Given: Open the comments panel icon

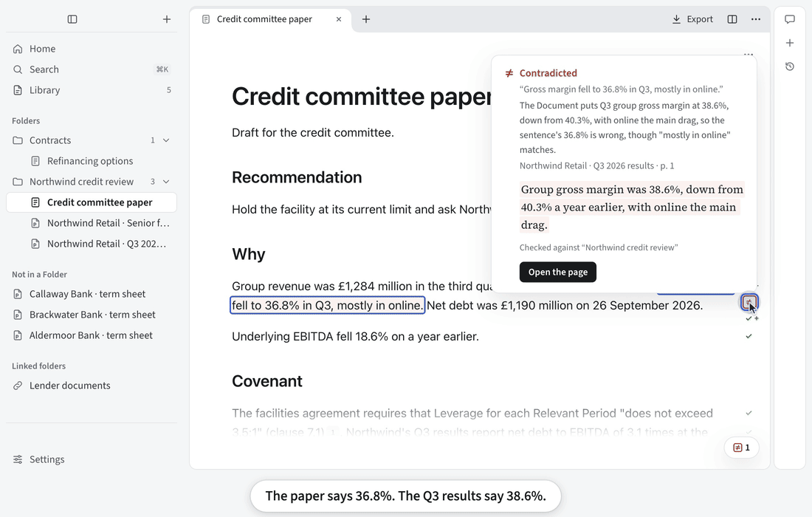Looking at the screenshot, I should tap(790, 19).
